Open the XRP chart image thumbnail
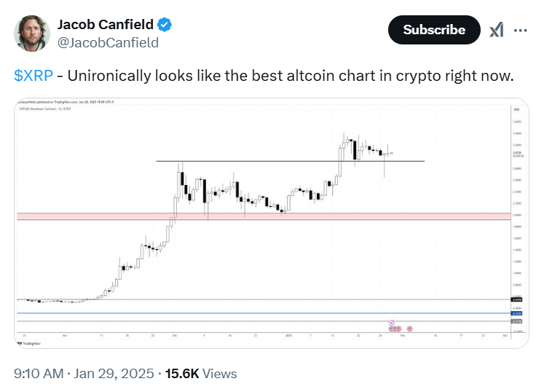536x392 pixels. pos(272,223)
